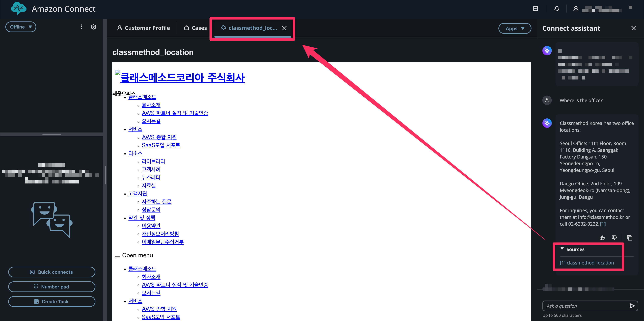Open the notifications bell
The width and height of the screenshot is (644, 321).
coord(556,9)
